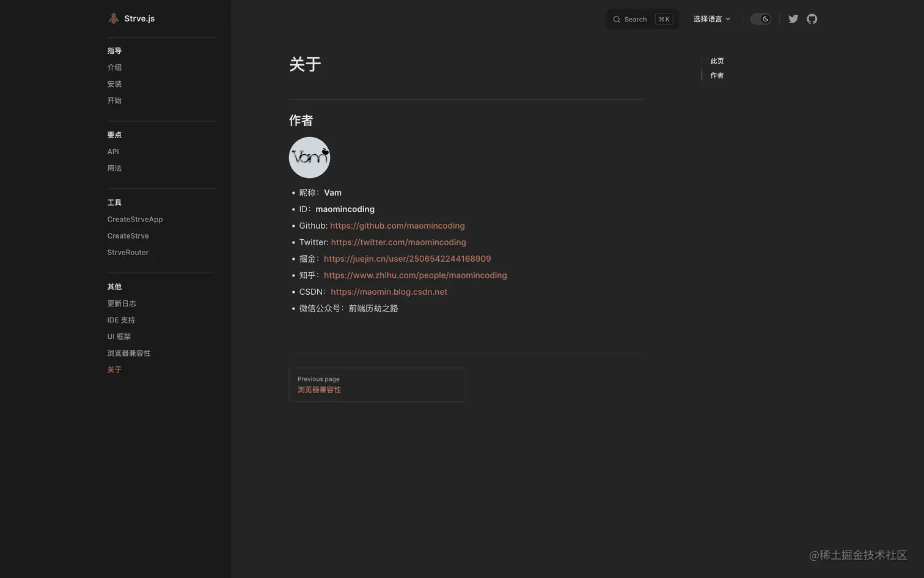Open the 用法 sidebar page
This screenshot has width=924, height=578.
114,168
